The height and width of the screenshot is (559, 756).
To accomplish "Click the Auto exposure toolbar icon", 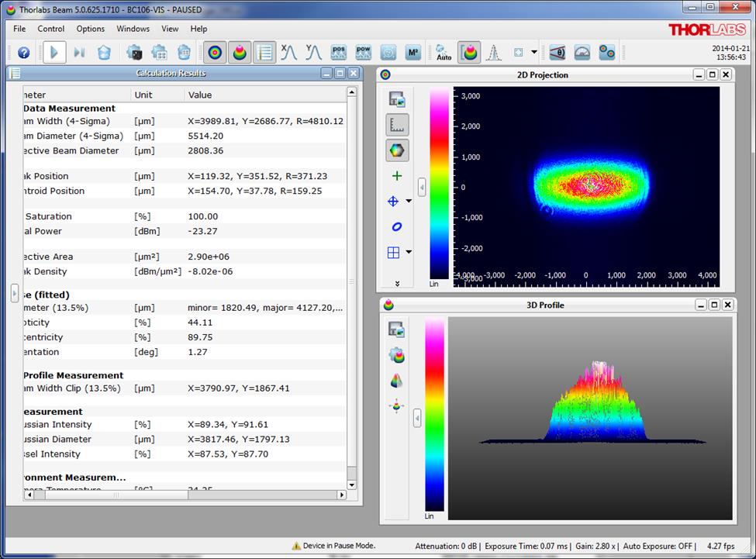I will tap(444, 53).
